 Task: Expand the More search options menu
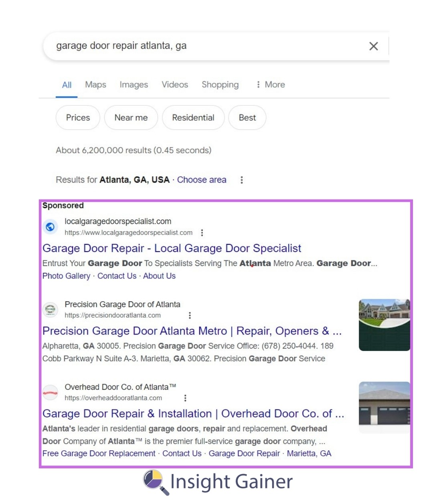(x=271, y=85)
